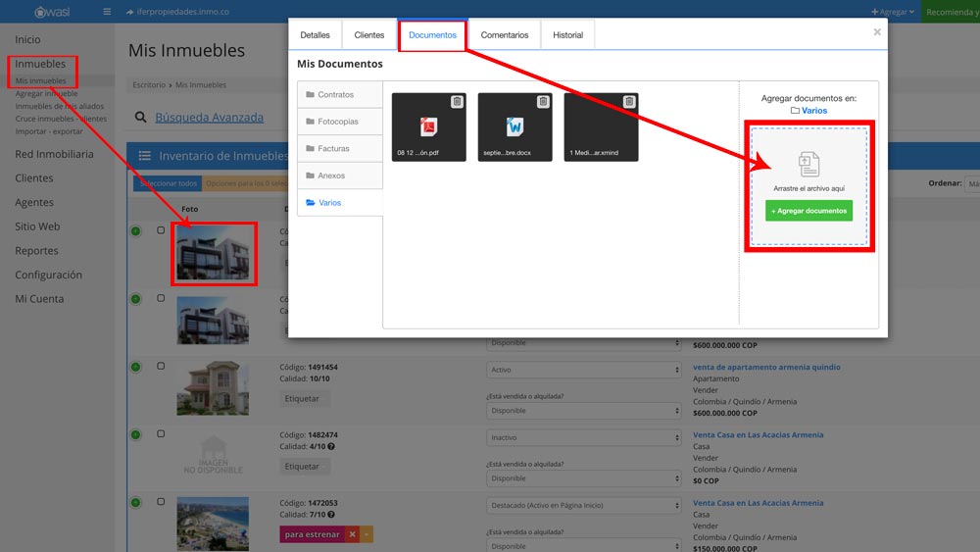Click the green Agregar documentos button
980x552 pixels.
pyautogui.click(x=808, y=211)
